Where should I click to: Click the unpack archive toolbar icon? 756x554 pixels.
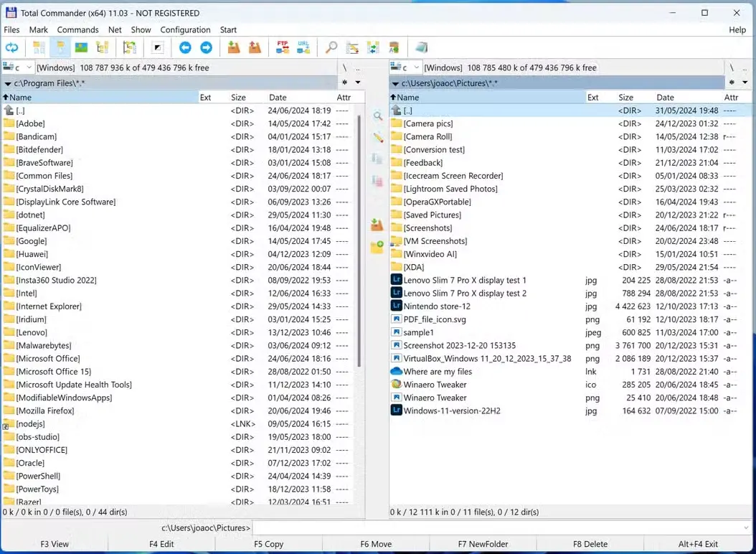tap(255, 47)
